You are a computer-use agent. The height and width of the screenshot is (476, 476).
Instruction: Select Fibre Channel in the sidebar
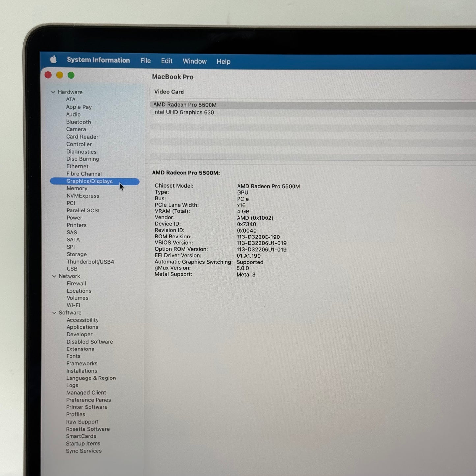(x=84, y=174)
